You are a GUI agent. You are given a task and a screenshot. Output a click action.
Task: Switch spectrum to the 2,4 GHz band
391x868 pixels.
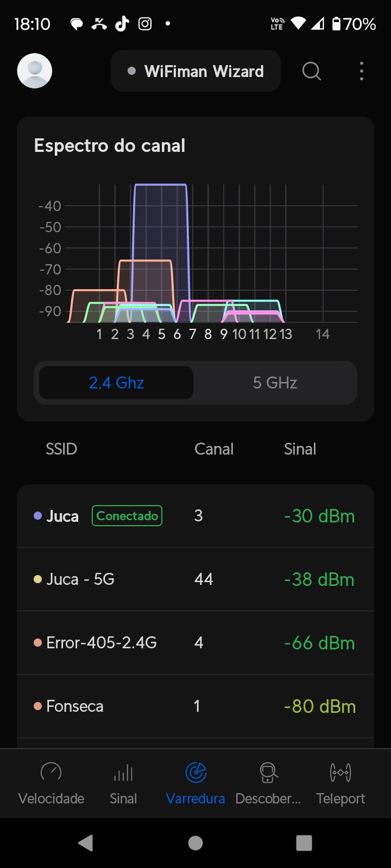(116, 383)
